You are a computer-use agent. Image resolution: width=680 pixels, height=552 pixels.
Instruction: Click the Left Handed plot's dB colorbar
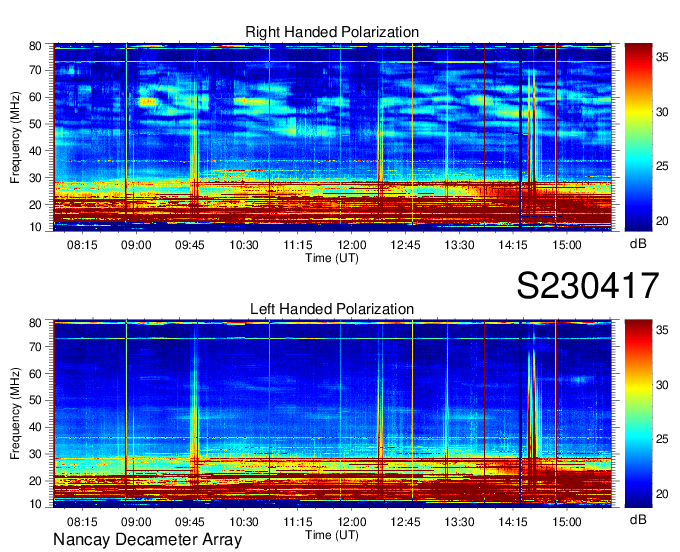coord(638,414)
